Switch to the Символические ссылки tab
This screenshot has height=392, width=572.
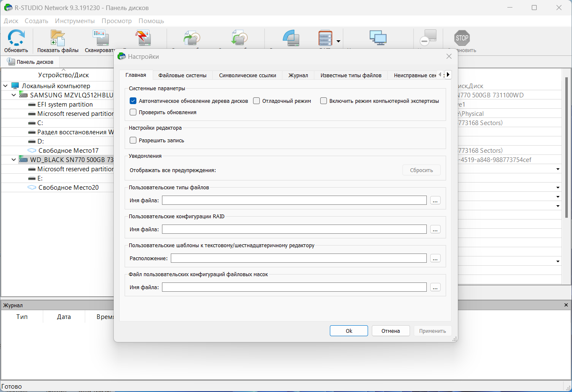[x=248, y=76]
